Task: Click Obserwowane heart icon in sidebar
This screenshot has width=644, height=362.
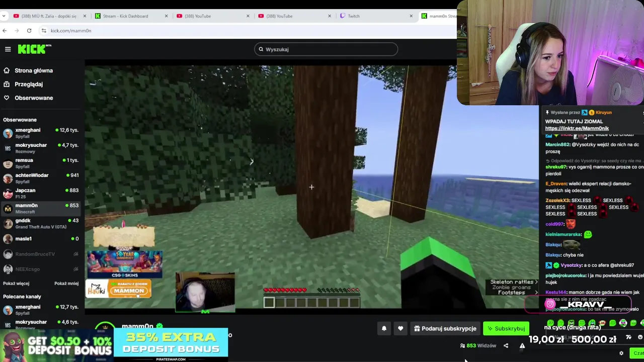Action: click(7, 98)
